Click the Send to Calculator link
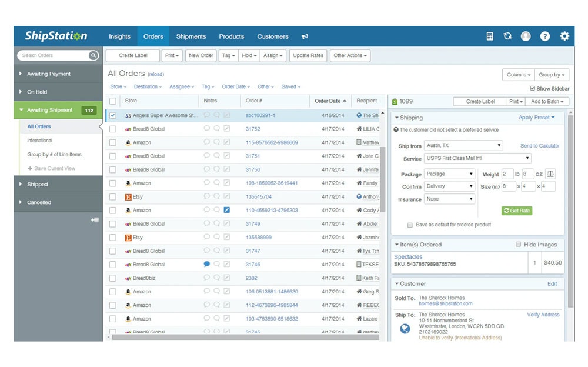 [x=540, y=146]
